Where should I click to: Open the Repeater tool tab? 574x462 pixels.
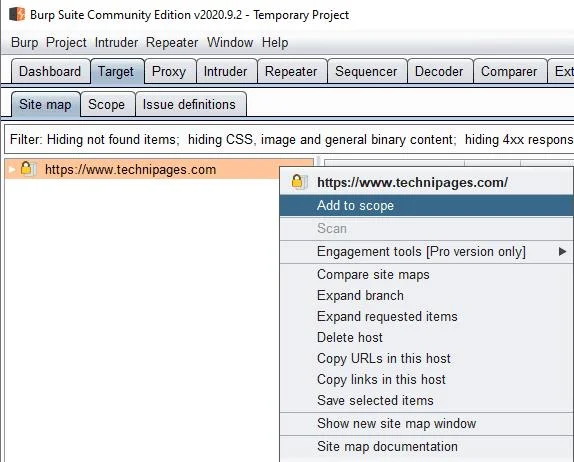tap(292, 71)
